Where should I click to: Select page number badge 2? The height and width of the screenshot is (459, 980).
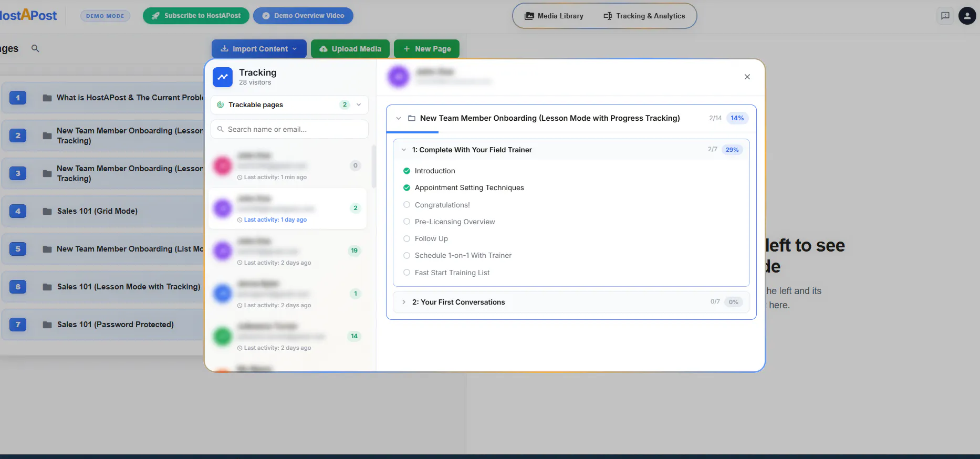18,135
